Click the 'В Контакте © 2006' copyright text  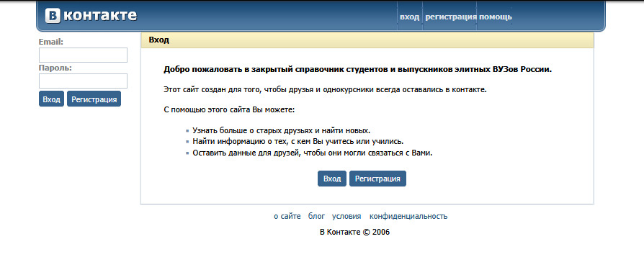[354, 232]
